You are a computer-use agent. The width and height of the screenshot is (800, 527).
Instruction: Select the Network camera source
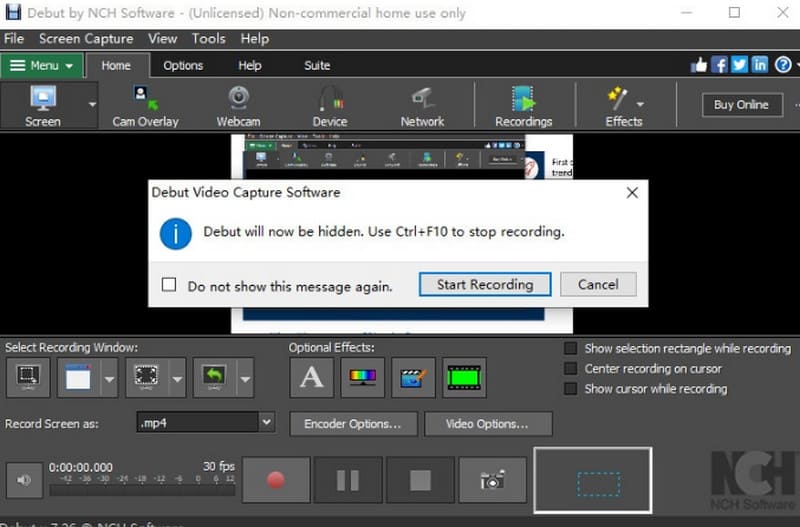pyautogui.click(x=422, y=106)
